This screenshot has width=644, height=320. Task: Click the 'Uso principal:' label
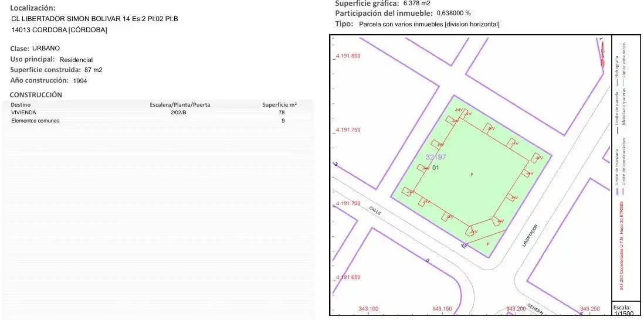tap(32, 59)
